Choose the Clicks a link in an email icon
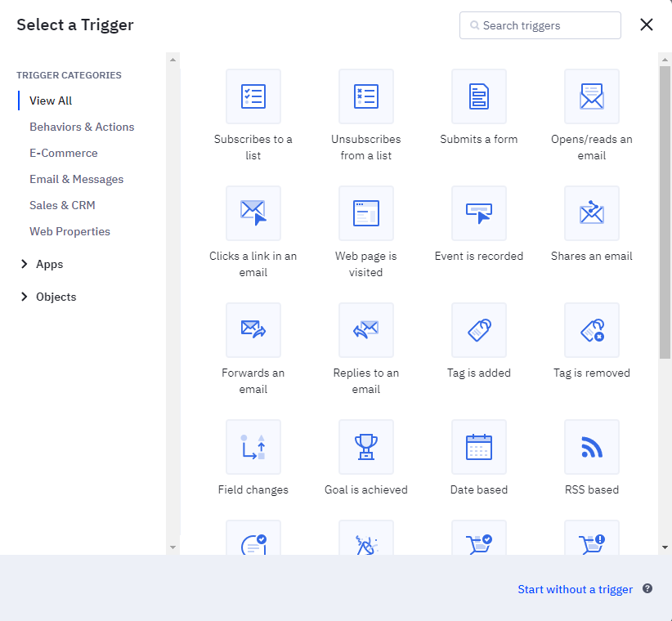Screen dimensions: 672x621 click(253, 213)
